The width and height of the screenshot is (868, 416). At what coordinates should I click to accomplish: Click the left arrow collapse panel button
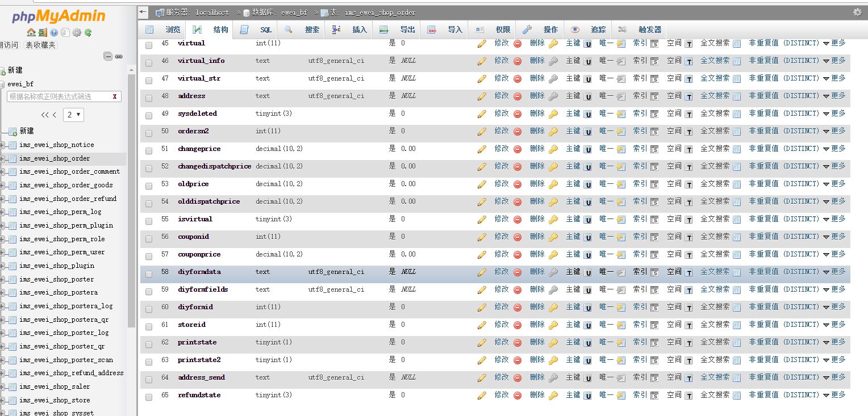coord(144,11)
